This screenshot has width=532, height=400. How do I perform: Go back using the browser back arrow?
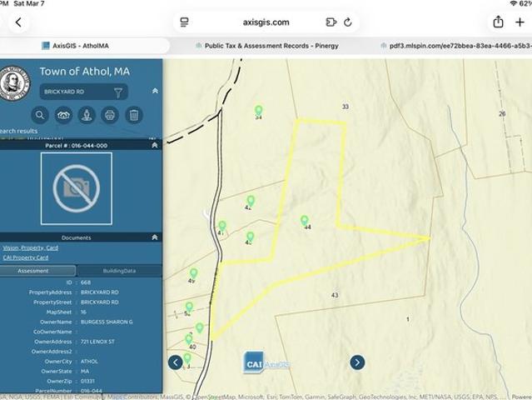pos(18,22)
